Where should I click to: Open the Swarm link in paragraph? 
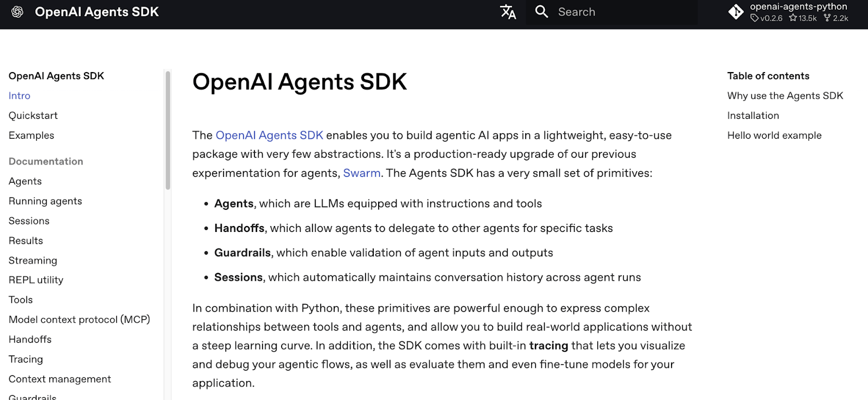361,173
